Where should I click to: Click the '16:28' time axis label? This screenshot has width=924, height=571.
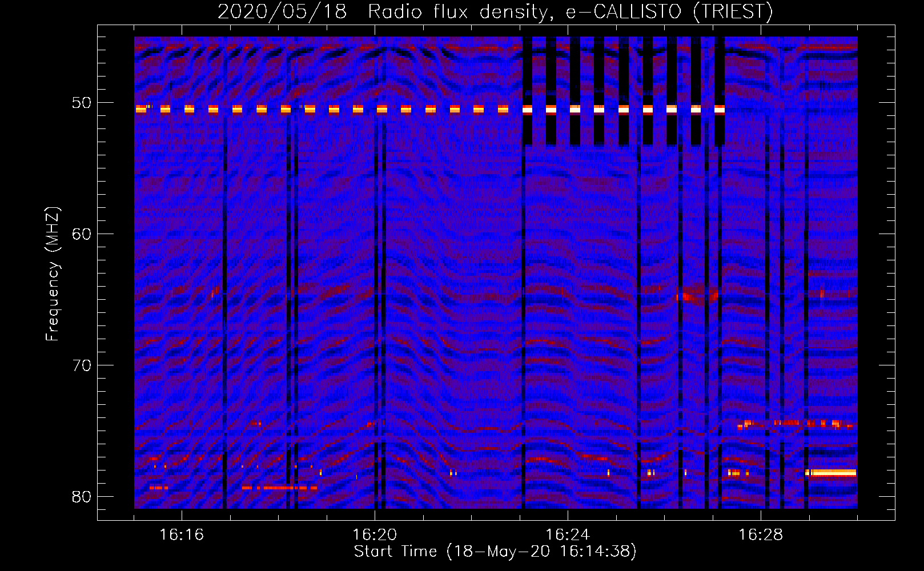pyautogui.click(x=761, y=535)
